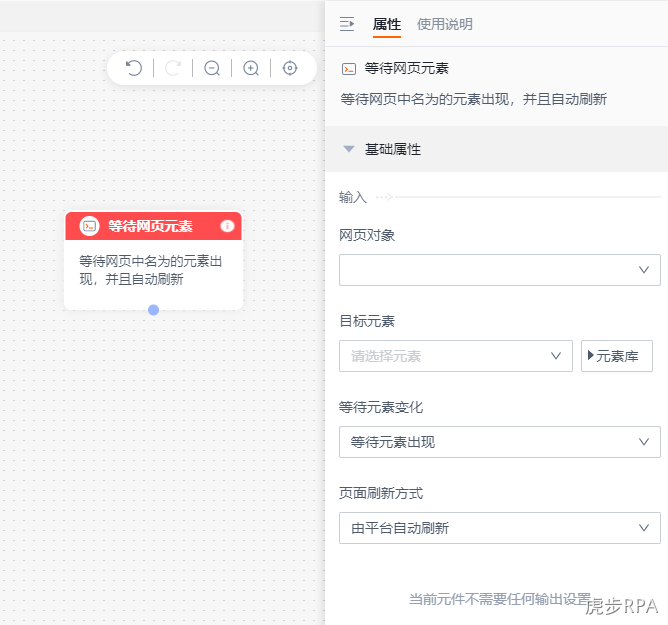Click the 等待网页元素 panel title
Viewport: 668px width, 625px height.
(x=406, y=69)
